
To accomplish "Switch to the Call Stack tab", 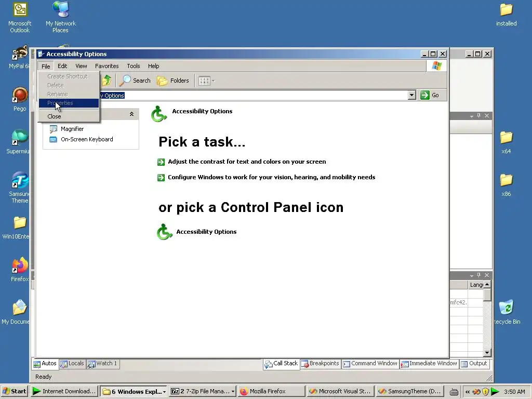I will click(281, 364).
